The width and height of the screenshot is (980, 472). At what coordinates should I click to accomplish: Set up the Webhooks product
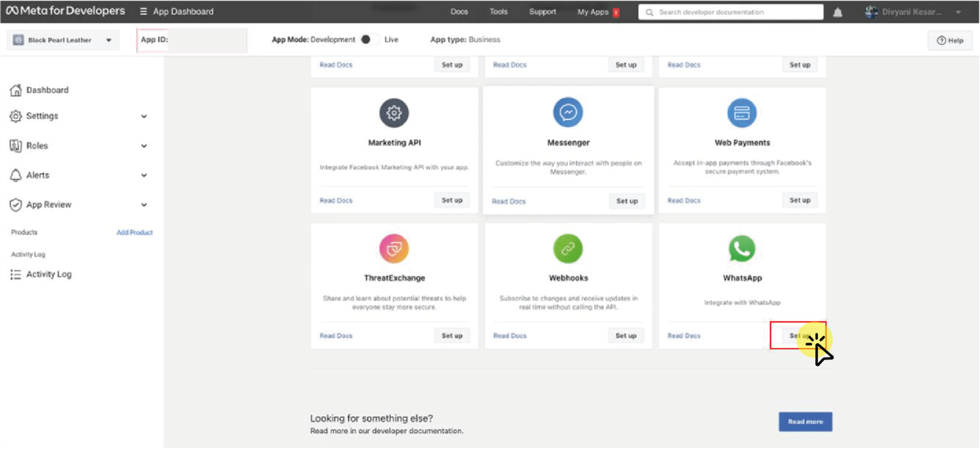625,336
